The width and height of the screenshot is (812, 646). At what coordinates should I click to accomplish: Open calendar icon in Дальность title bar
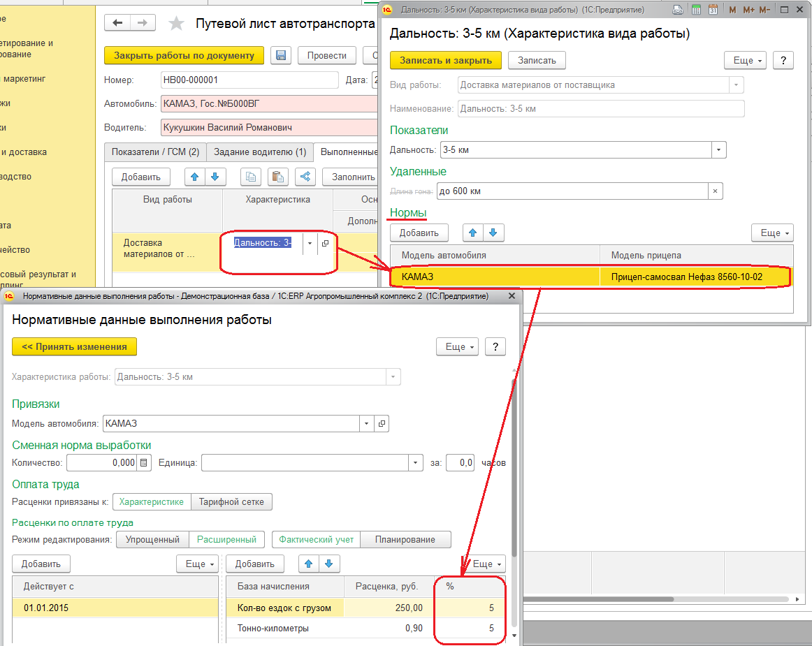[x=713, y=10]
